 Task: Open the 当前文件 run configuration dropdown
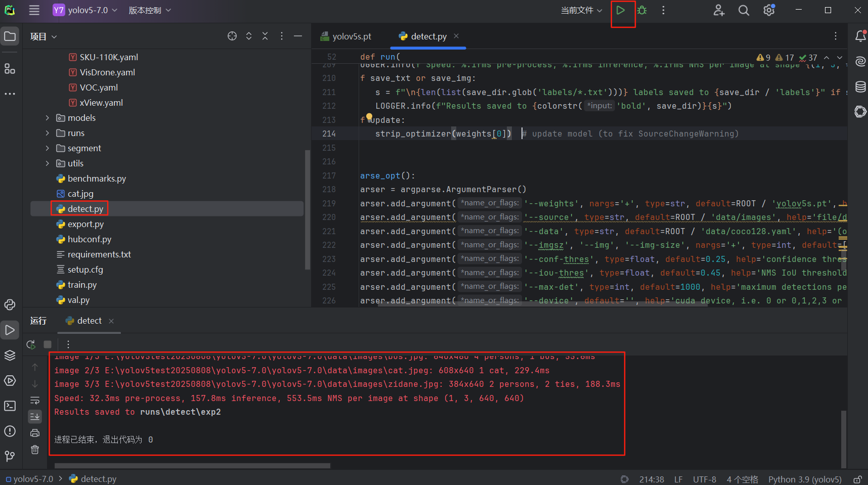click(x=582, y=10)
